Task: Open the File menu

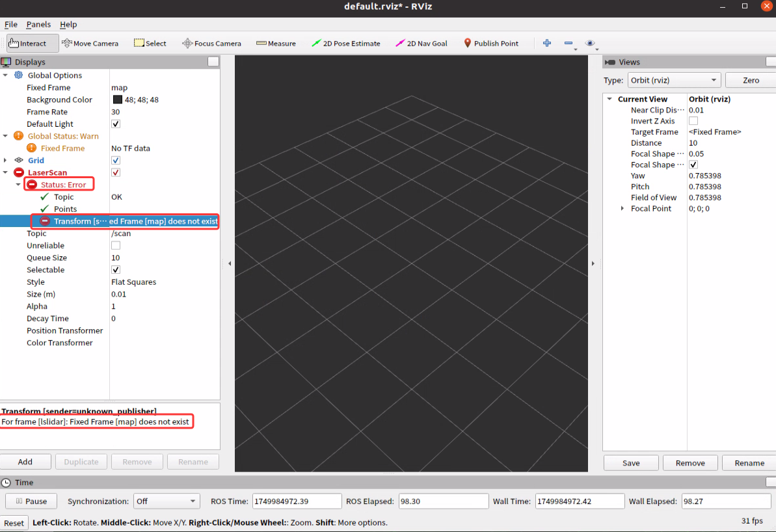Action: (x=10, y=24)
